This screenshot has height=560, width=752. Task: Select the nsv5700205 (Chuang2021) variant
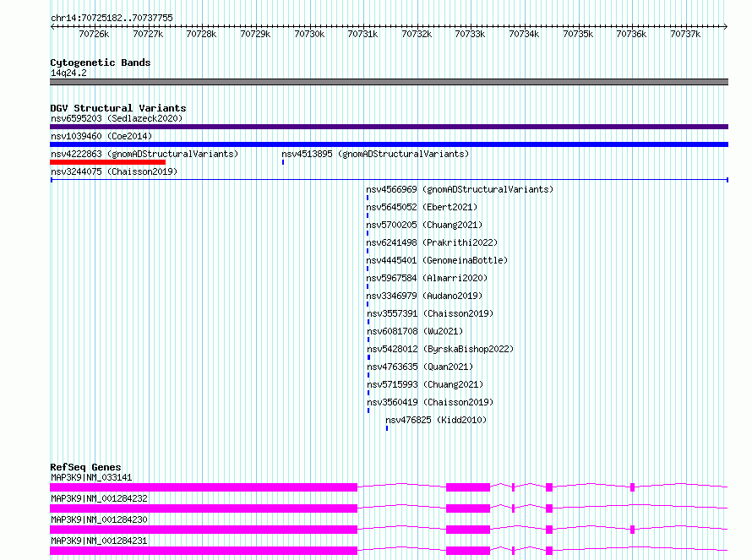424,225
